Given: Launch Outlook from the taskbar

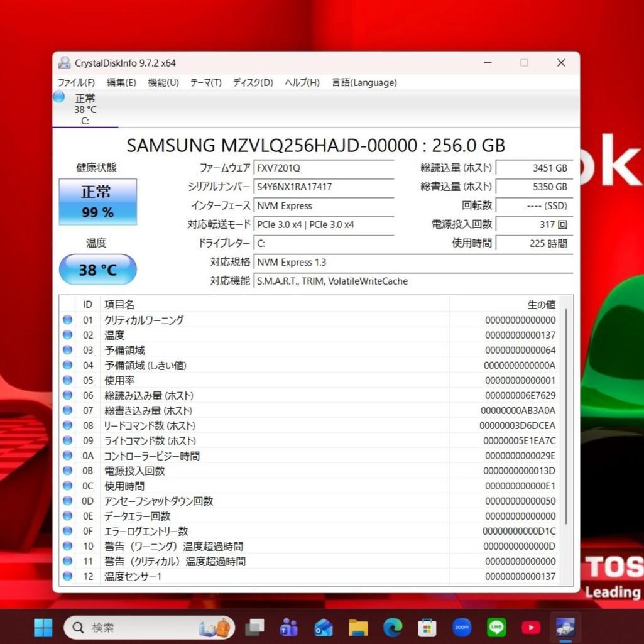Looking at the screenshot, I should pyautogui.click(x=324, y=627).
